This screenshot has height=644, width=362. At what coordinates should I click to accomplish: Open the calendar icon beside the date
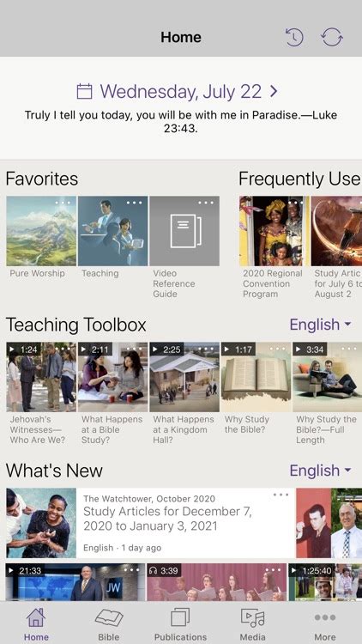tap(84, 91)
